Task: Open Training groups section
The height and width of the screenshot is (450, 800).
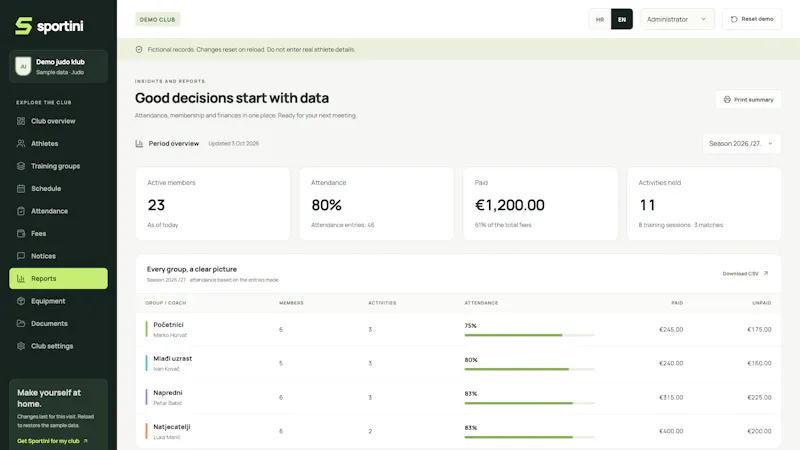Action: coord(58,166)
